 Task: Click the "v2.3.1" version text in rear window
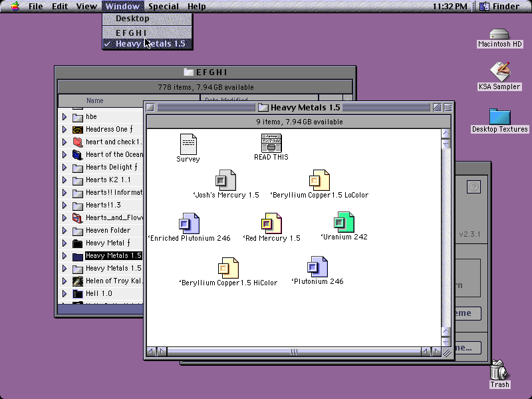point(469,234)
